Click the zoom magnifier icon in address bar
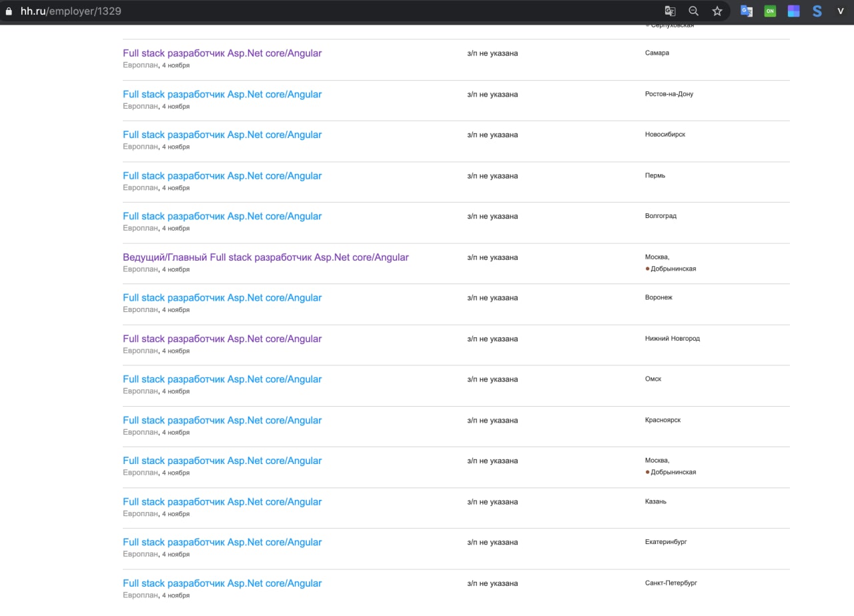The width and height of the screenshot is (854, 616). pyautogui.click(x=693, y=11)
